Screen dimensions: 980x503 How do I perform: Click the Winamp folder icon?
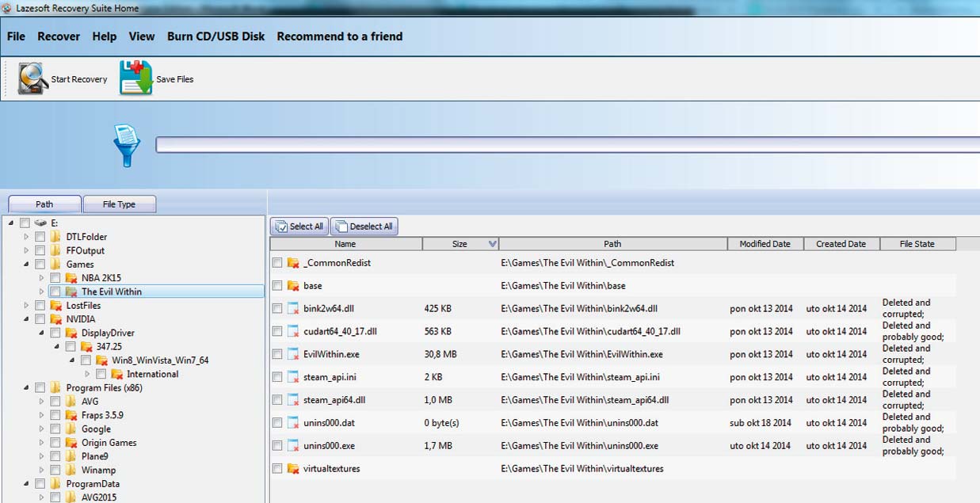71,471
